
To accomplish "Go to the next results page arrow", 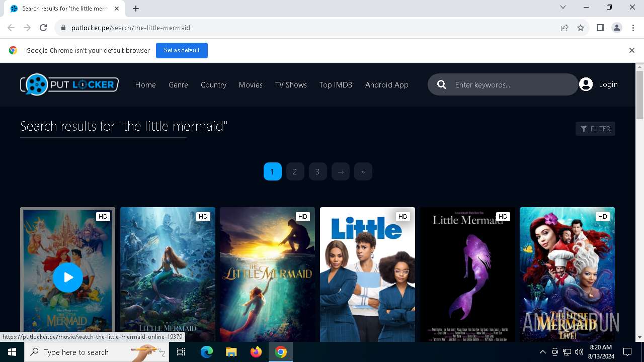I will [x=341, y=171].
